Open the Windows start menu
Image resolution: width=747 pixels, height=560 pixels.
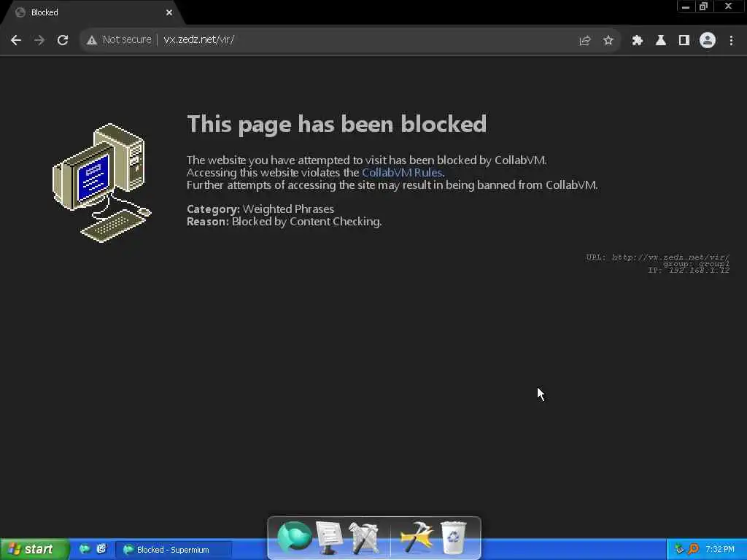click(x=34, y=550)
